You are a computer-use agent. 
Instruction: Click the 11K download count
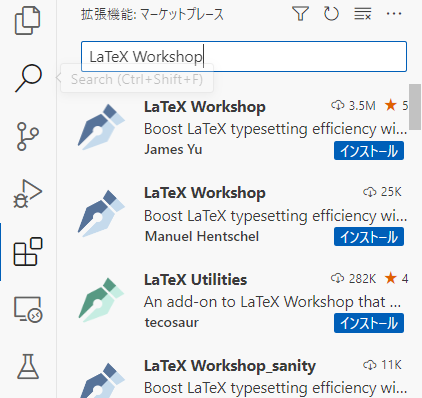tap(382, 365)
